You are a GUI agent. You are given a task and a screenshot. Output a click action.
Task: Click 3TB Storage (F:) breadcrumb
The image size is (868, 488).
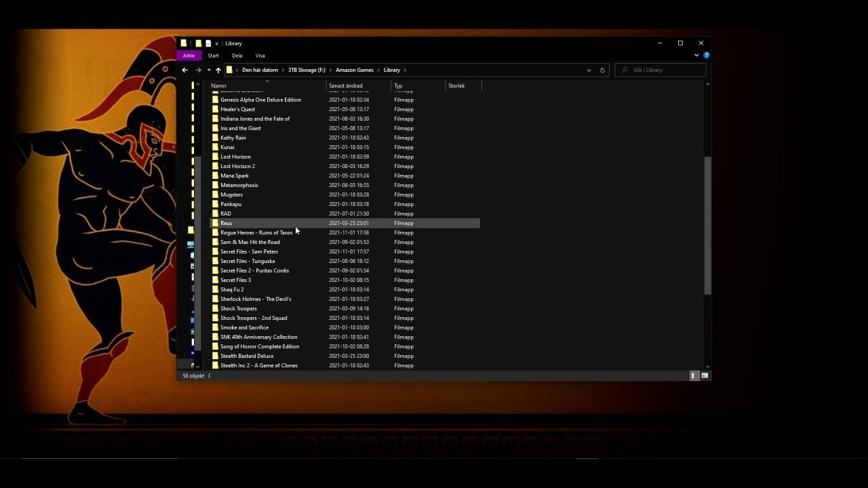(x=307, y=70)
